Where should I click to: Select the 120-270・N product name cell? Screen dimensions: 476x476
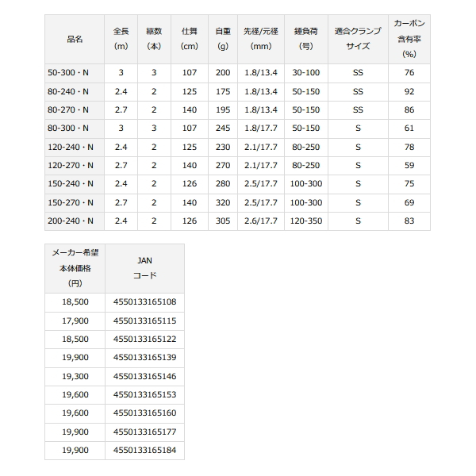(x=75, y=166)
